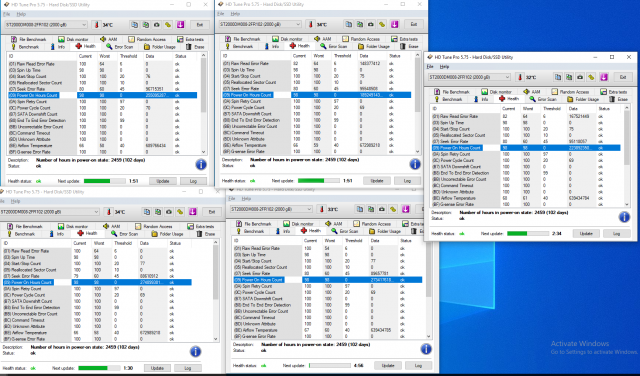Switch to Benchmark tab in the 32°C window
Image resolution: width=640 pixels, height=376 pixels.
[x=448, y=99]
